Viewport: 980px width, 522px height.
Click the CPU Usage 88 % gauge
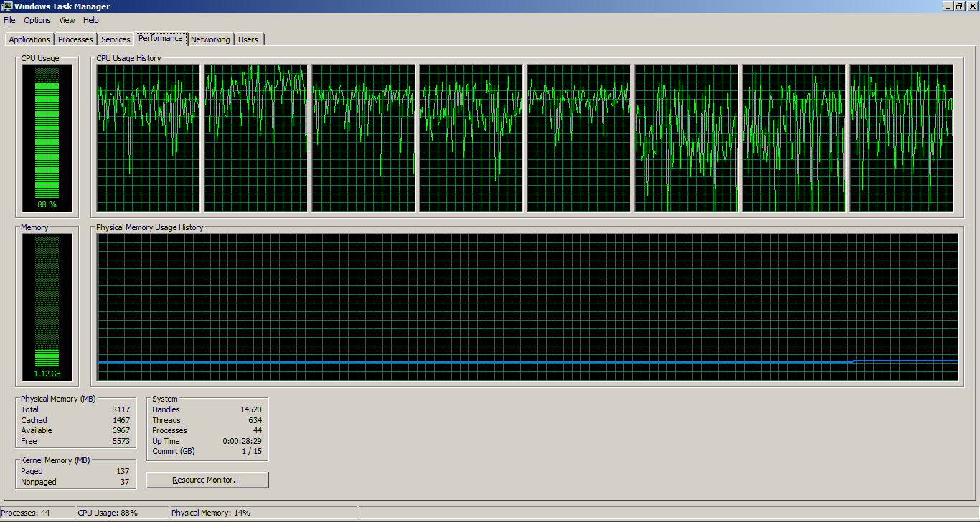click(47, 137)
